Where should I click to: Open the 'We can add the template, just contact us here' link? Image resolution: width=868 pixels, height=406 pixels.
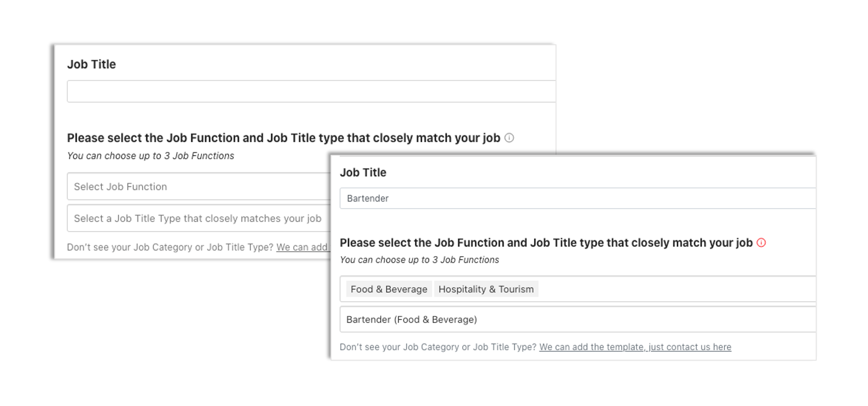635,347
